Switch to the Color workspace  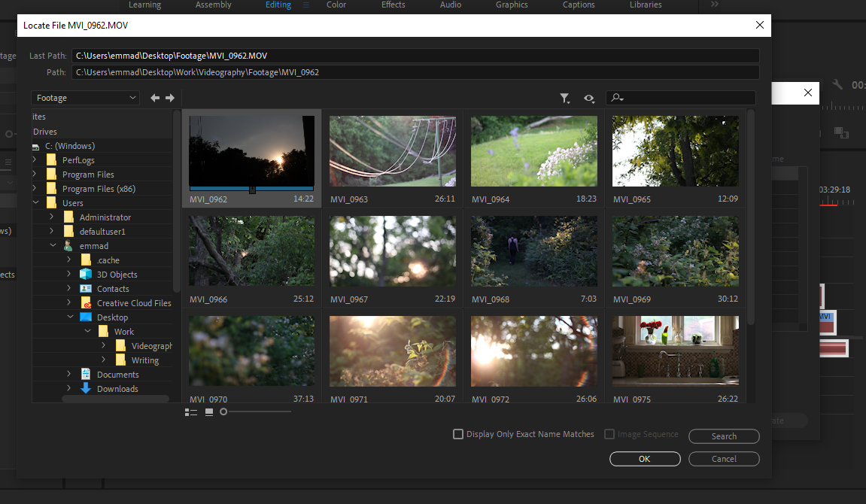(x=336, y=5)
